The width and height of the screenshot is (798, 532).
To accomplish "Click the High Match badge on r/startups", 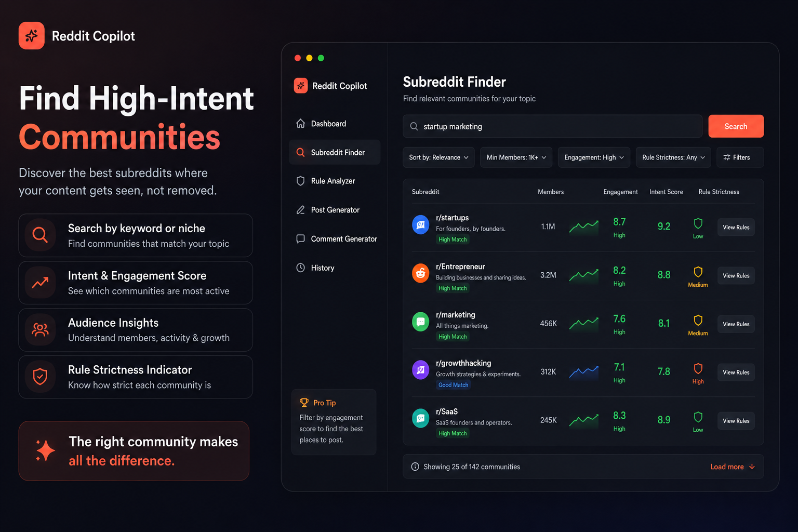I will coord(453,240).
